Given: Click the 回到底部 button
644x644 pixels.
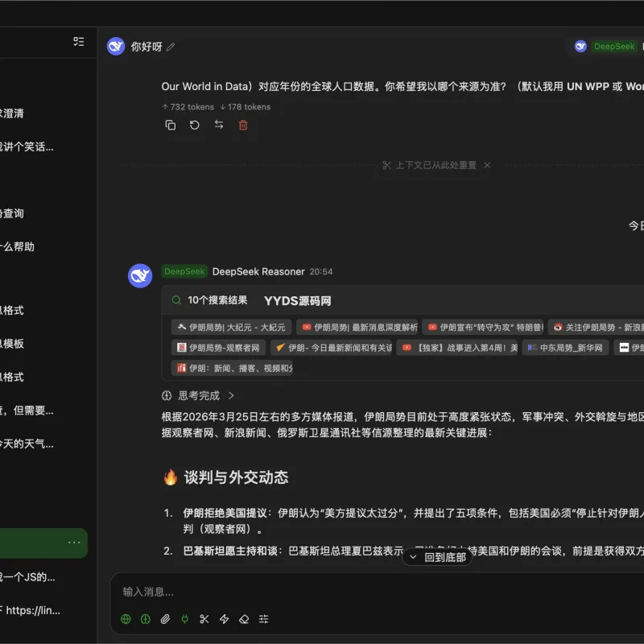Looking at the screenshot, I should (x=437, y=557).
